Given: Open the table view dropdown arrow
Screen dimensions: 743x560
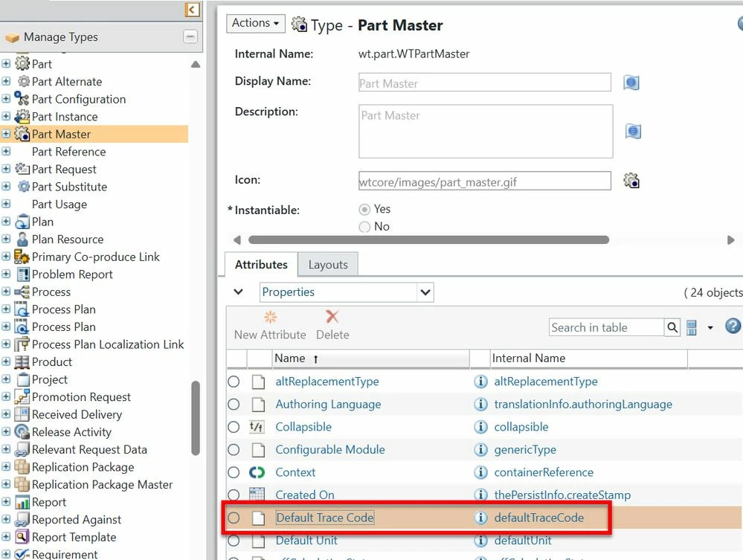Looking at the screenshot, I should 710,328.
